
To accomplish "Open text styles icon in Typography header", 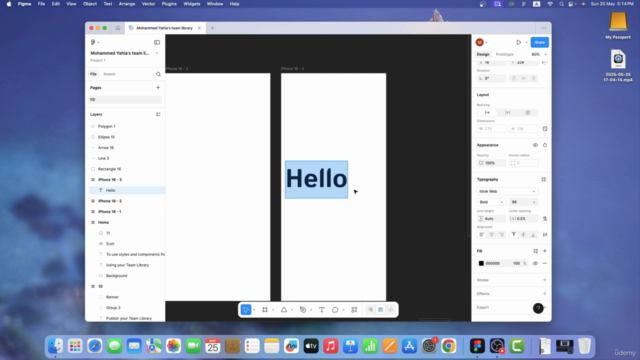I will pos(544,179).
